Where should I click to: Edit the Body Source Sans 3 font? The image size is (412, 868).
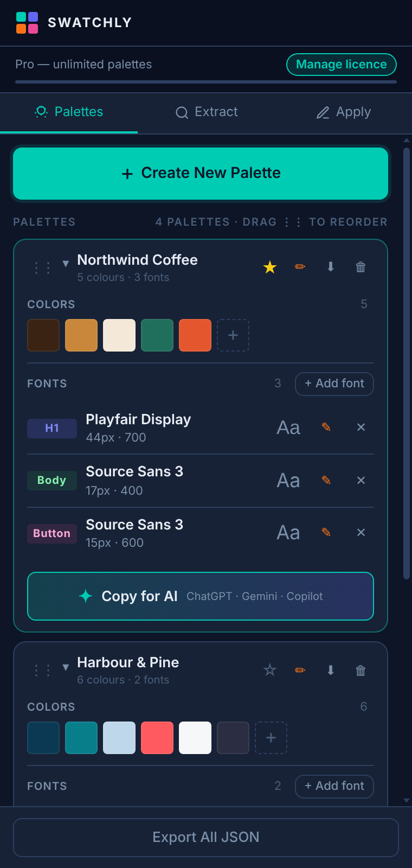coord(326,480)
